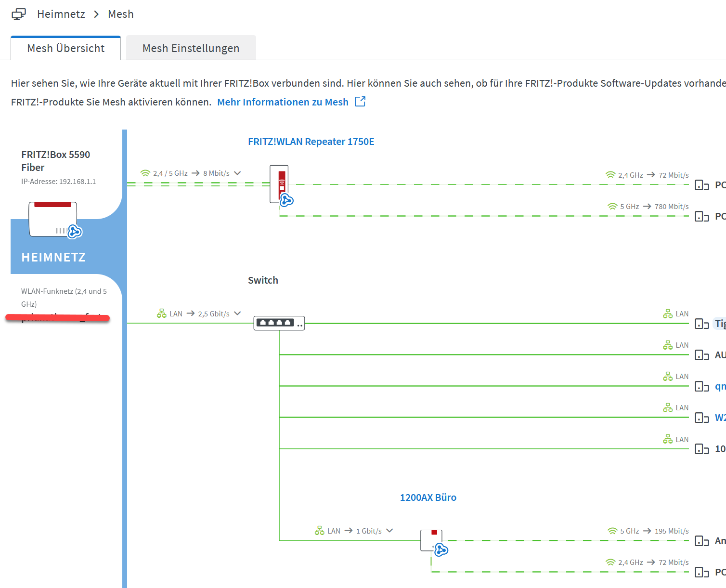Click LAN icon next to 2,5 Gbit/s

[162, 314]
